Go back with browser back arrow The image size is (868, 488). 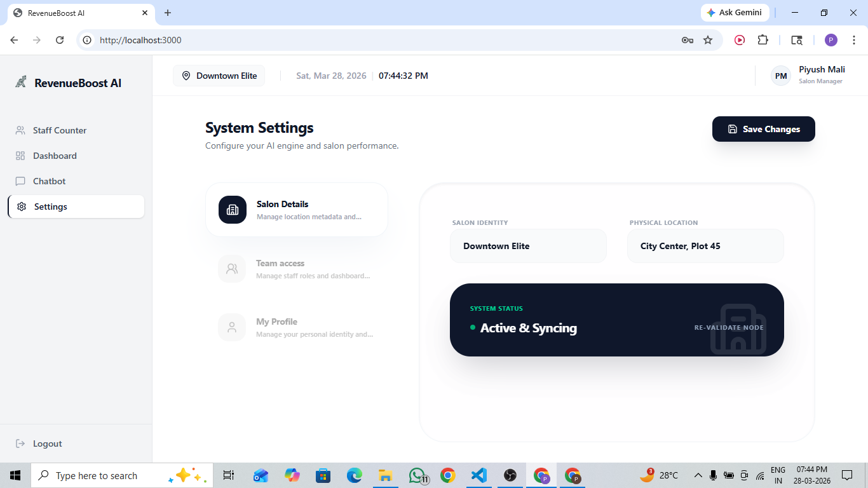tap(14, 40)
